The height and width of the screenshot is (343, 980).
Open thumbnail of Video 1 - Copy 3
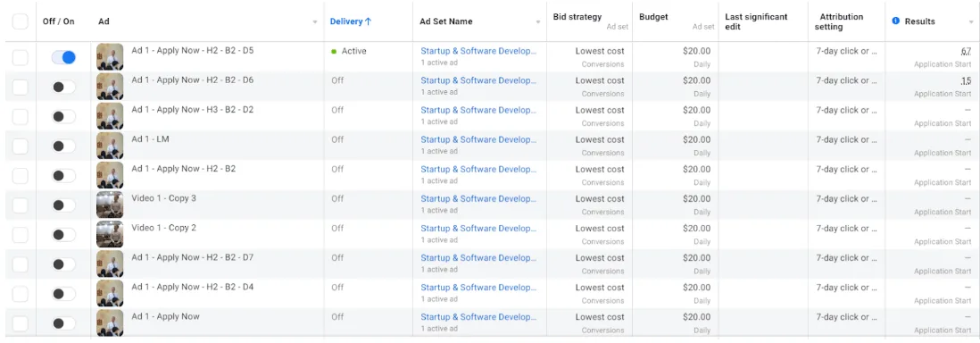click(110, 205)
